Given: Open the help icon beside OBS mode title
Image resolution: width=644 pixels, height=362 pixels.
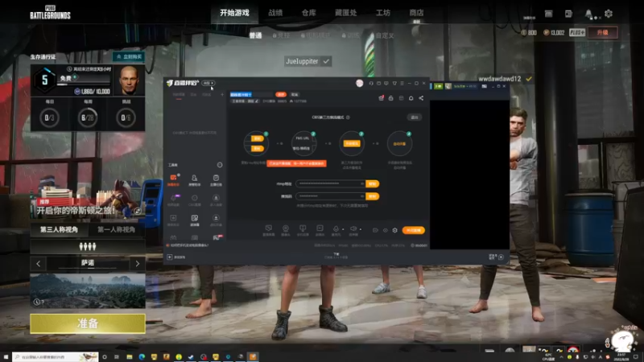Looking at the screenshot, I should (348, 117).
